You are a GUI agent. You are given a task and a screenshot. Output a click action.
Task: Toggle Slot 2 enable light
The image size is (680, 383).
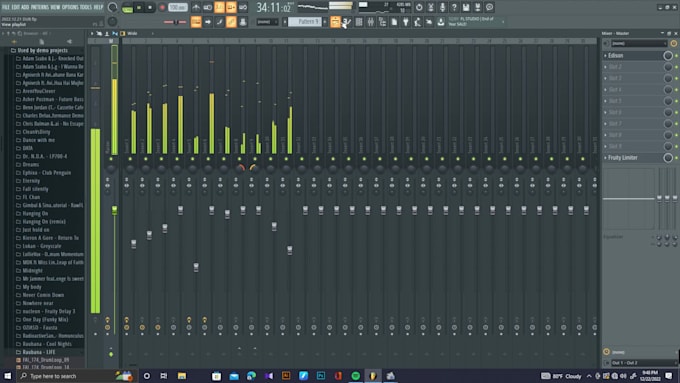676,67
